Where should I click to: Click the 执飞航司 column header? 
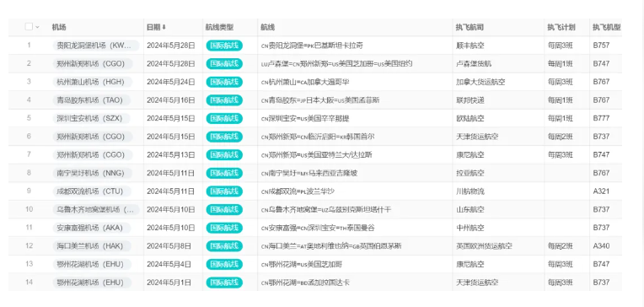[469, 28]
